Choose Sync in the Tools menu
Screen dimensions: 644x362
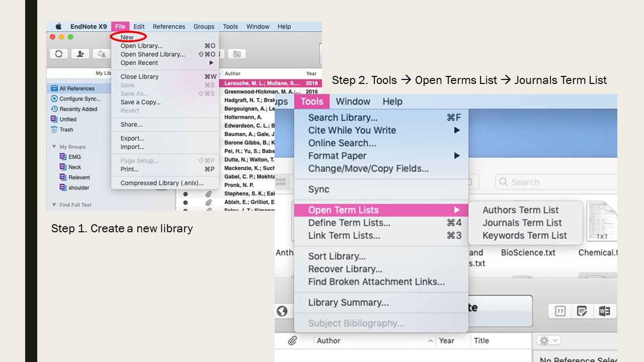(x=381, y=190)
